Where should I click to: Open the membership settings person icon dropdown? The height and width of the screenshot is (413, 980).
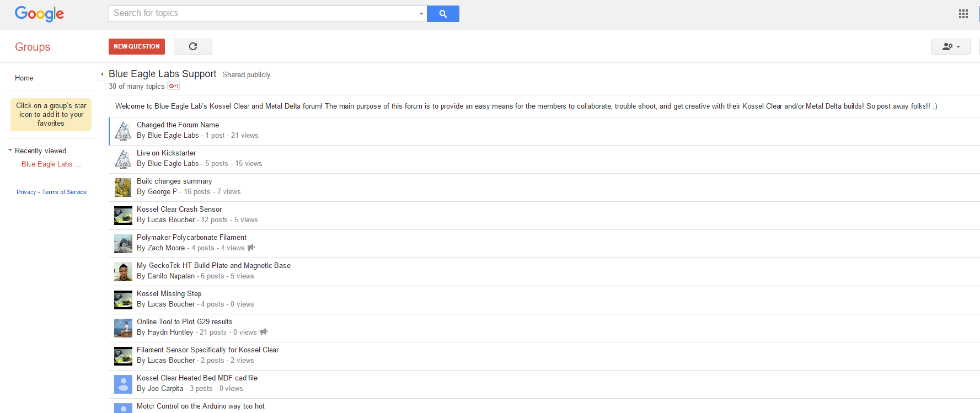coord(951,46)
